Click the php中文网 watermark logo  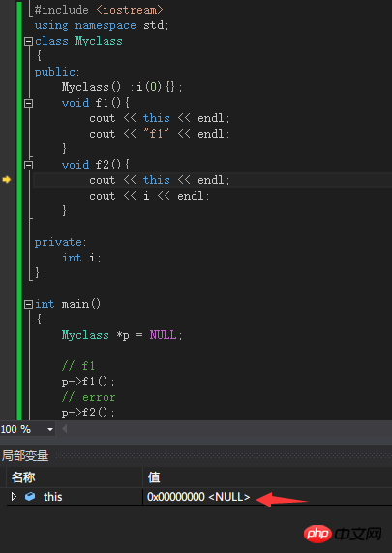[343, 534]
